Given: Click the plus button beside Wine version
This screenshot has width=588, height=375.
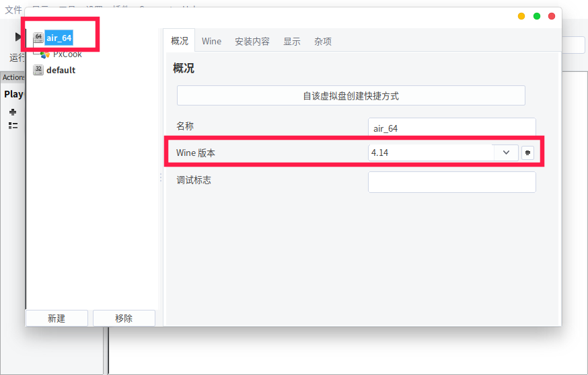Looking at the screenshot, I should pyautogui.click(x=527, y=153).
